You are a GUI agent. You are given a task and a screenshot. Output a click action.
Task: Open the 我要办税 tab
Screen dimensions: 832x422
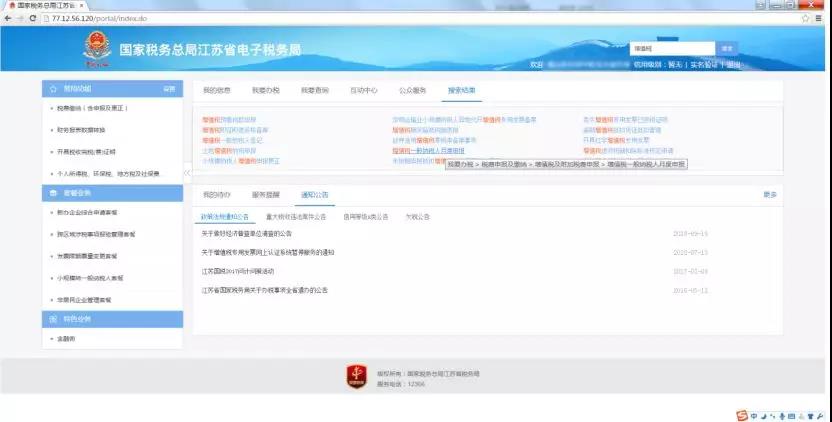pyautogui.click(x=265, y=90)
